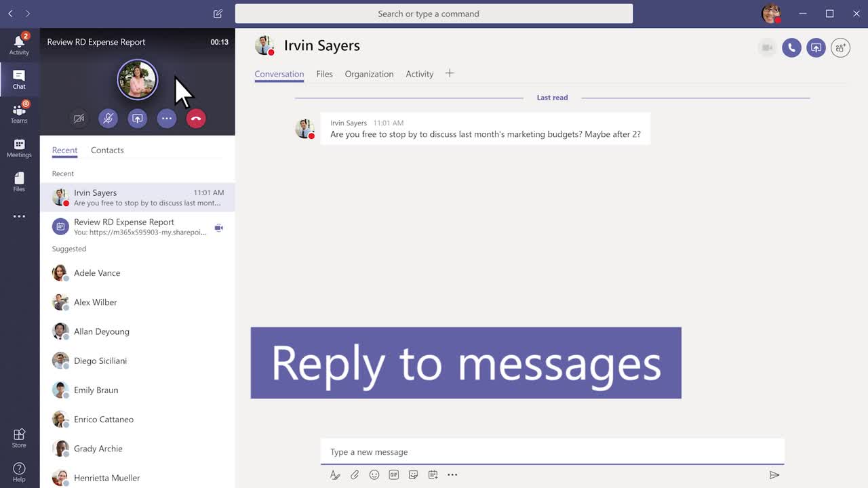Screen dimensions: 868x488
Task: Start a new chat with compose icon
Action: click(x=218, y=14)
